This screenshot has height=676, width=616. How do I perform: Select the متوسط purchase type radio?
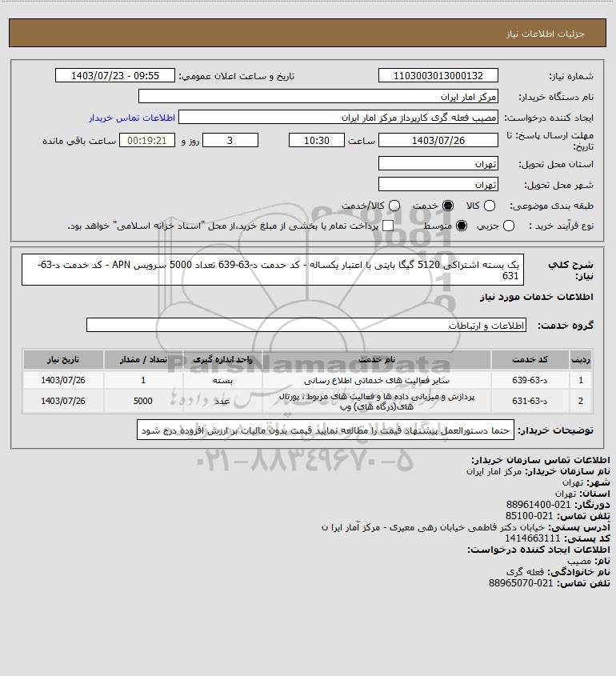462,226
